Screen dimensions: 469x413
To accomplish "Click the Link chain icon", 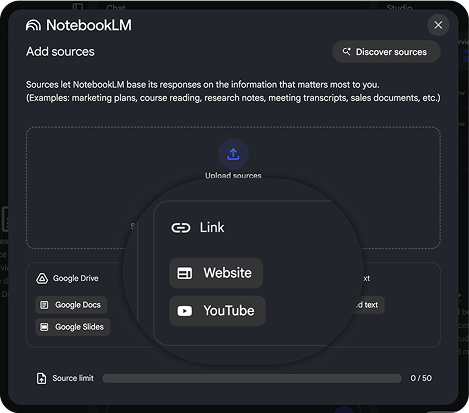I will click(181, 228).
